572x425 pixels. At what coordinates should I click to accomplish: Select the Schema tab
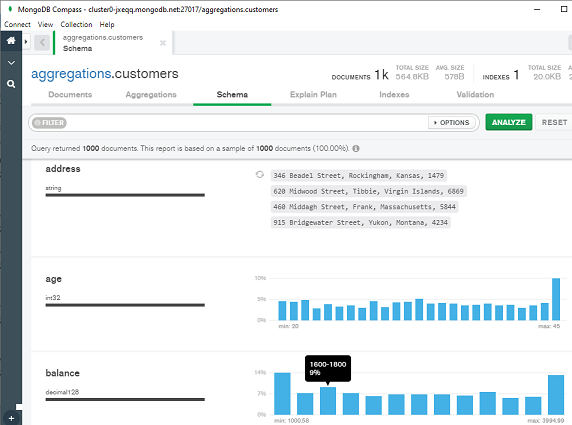tap(232, 94)
